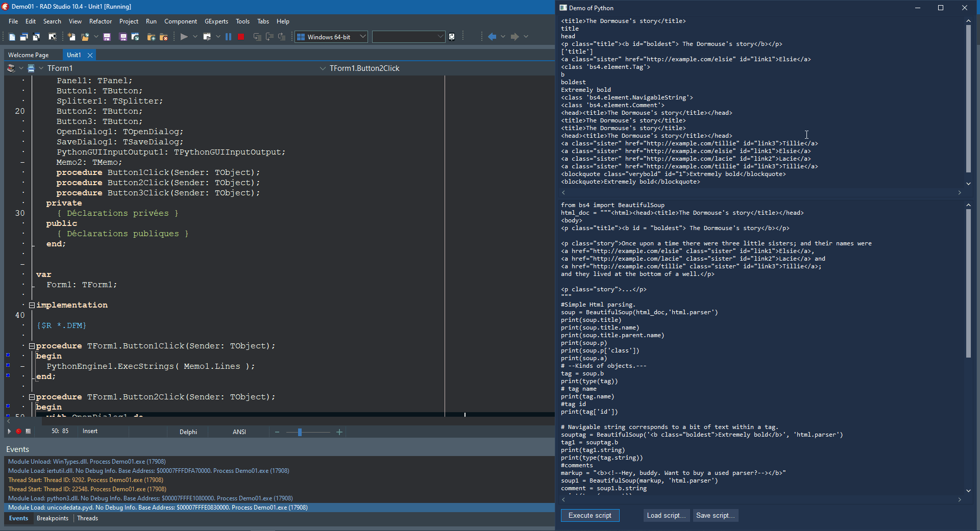Open the TForm1.Button2Click method dropdown
The image size is (980, 531).
coord(323,68)
